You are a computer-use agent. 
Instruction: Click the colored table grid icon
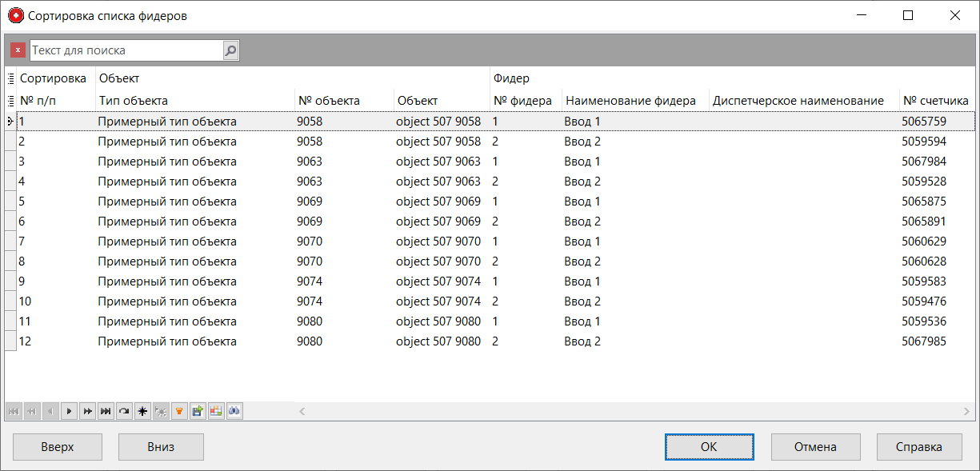pos(216,411)
